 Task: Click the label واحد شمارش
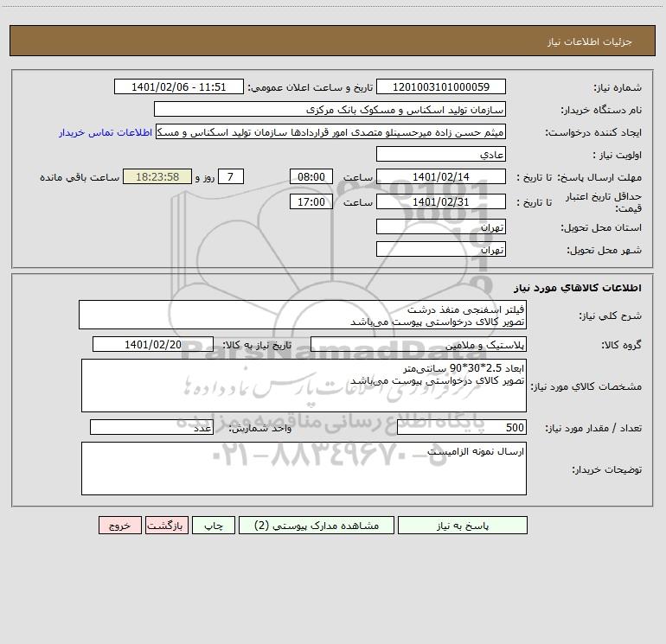point(260,429)
